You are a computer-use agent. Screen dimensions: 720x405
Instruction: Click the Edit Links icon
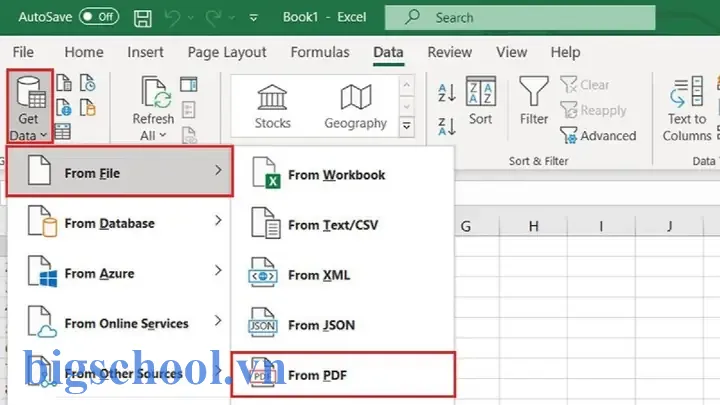pyautogui.click(x=189, y=135)
